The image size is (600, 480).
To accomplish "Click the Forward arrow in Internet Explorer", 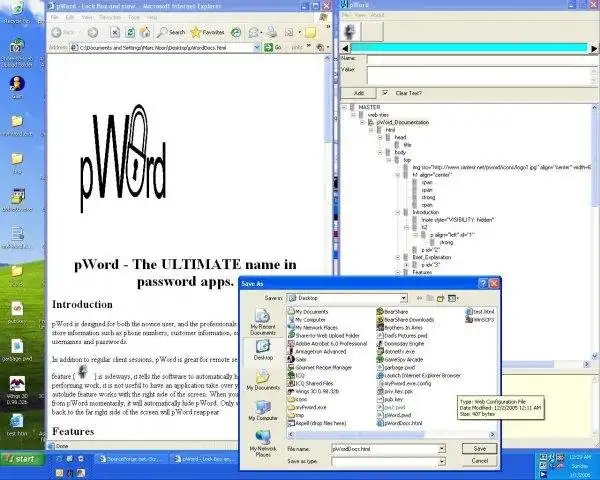I will (93, 33).
